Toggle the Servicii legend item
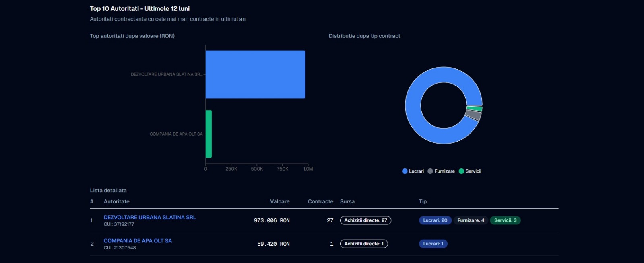 (x=470, y=171)
